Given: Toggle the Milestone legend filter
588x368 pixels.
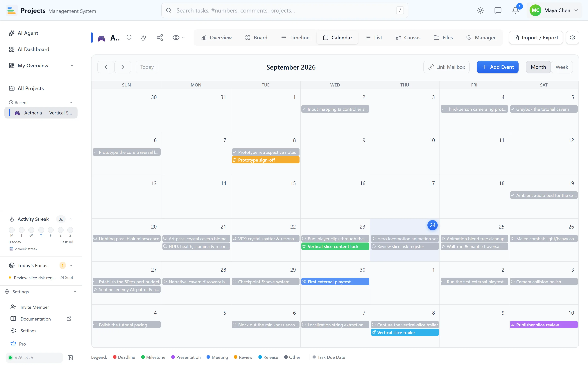Looking at the screenshot, I should click(153, 357).
